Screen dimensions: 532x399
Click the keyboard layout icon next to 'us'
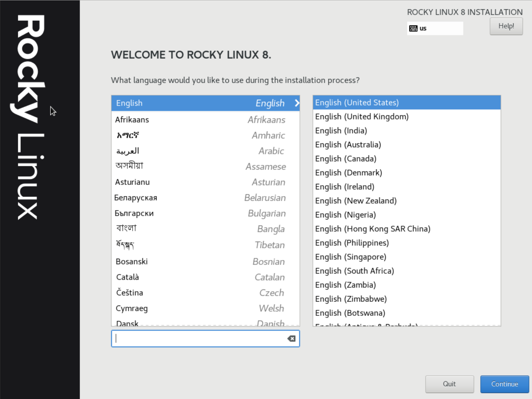tap(413, 28)
